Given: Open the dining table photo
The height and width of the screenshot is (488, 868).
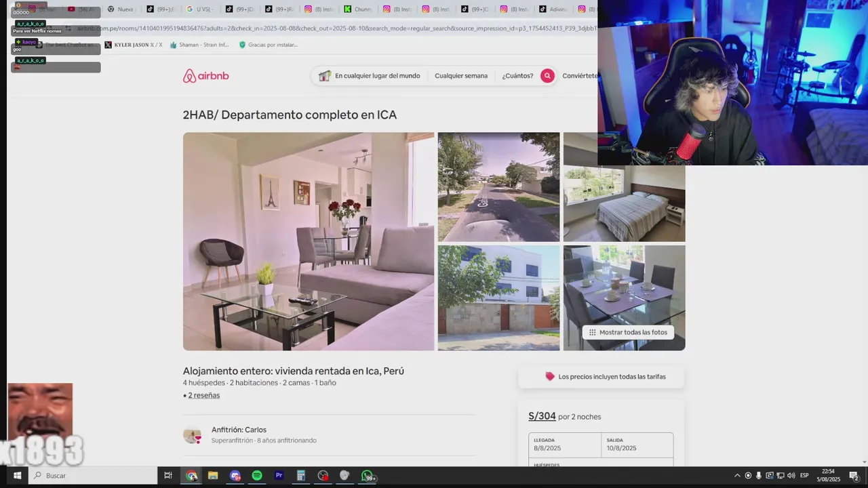Looking at the screenshot, I should (624, 288).
